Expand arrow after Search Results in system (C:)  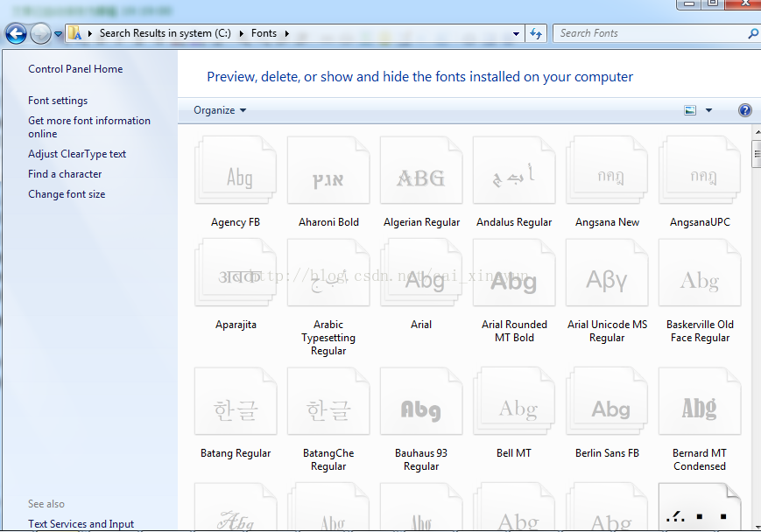[241, 33]
